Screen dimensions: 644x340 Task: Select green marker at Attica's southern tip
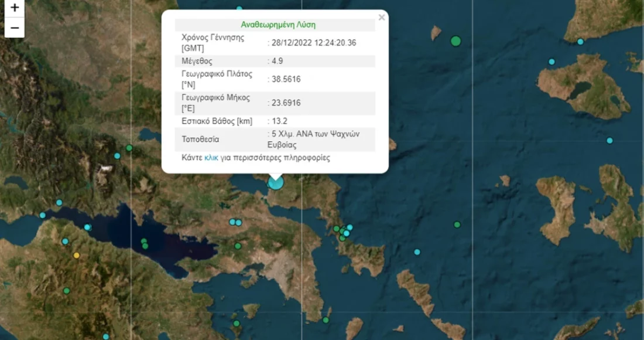(x=326, y=320)
